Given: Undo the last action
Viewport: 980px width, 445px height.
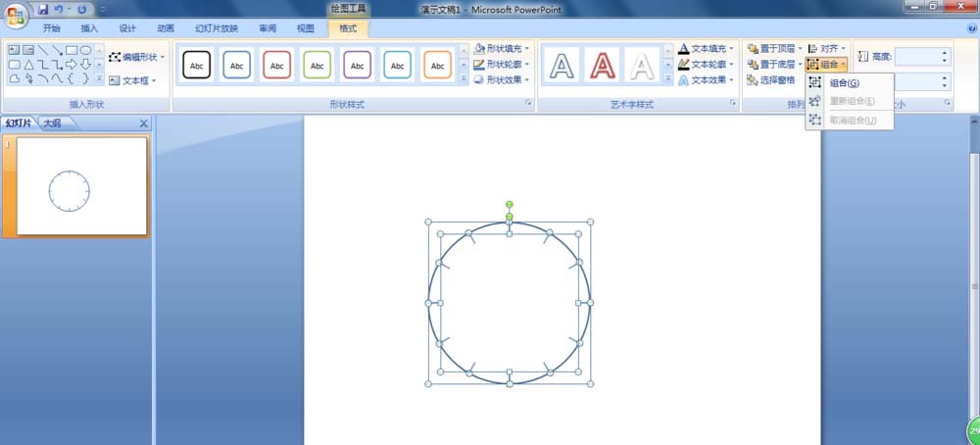Looking at the screenshot, I should tap(58, 10).
